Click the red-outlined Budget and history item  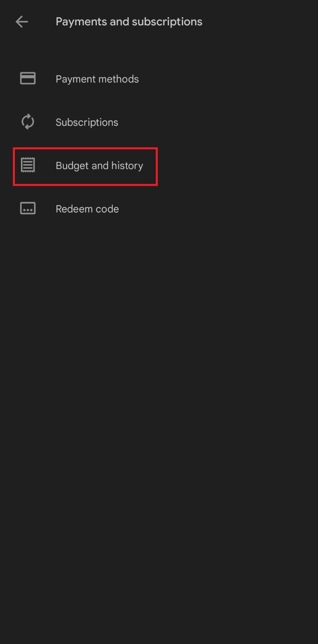[85, 167]
